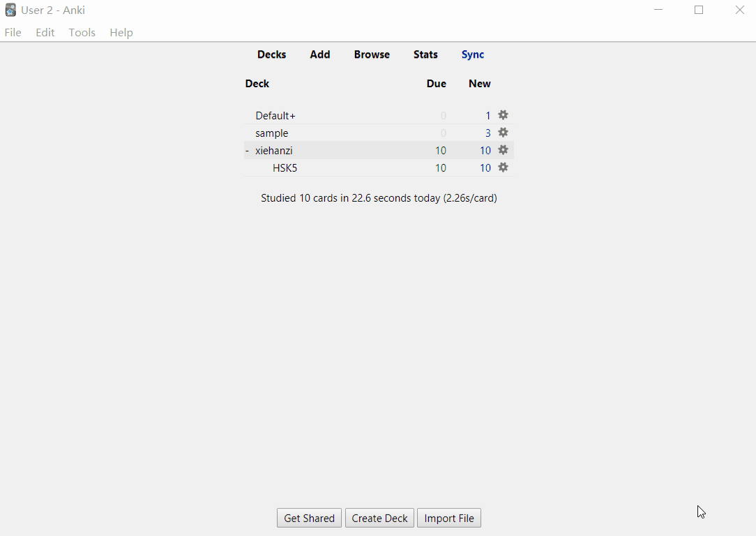
Task: Open options gear for Default+ deck
Action: [503, 115]
